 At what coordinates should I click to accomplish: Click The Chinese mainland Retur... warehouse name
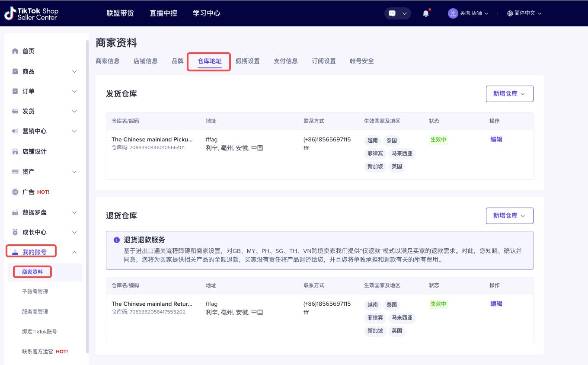152,304
